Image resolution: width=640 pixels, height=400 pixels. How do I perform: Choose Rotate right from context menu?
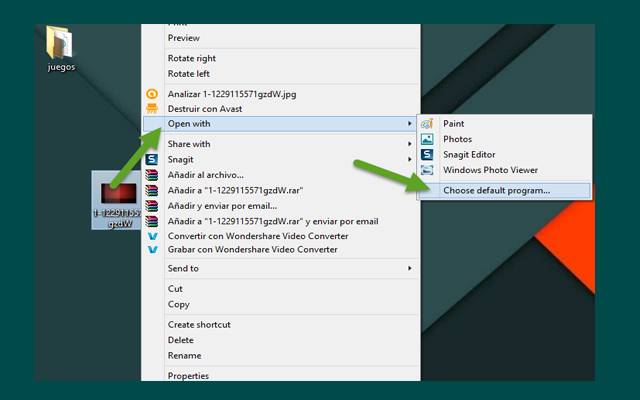coord(192,58)
